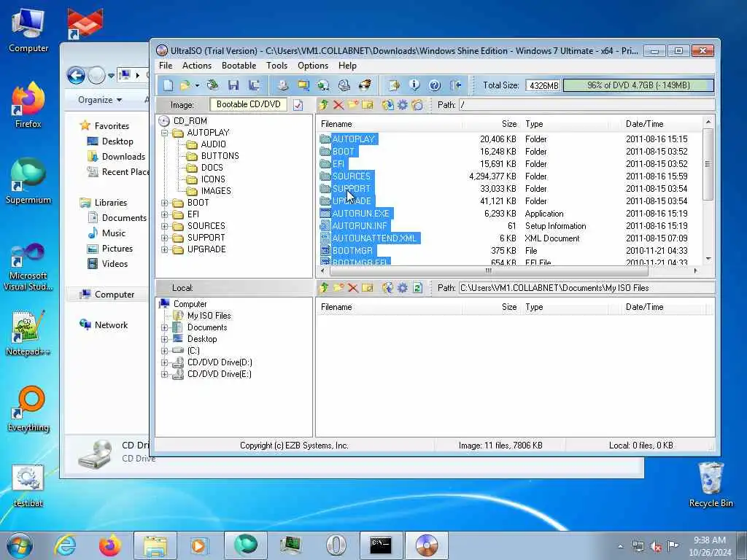
Task: Click the Internet Explorer taskbar icon
Action: 65,545
